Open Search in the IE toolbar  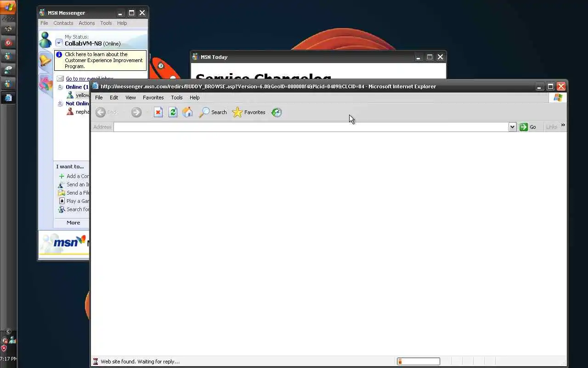point(213,112)
